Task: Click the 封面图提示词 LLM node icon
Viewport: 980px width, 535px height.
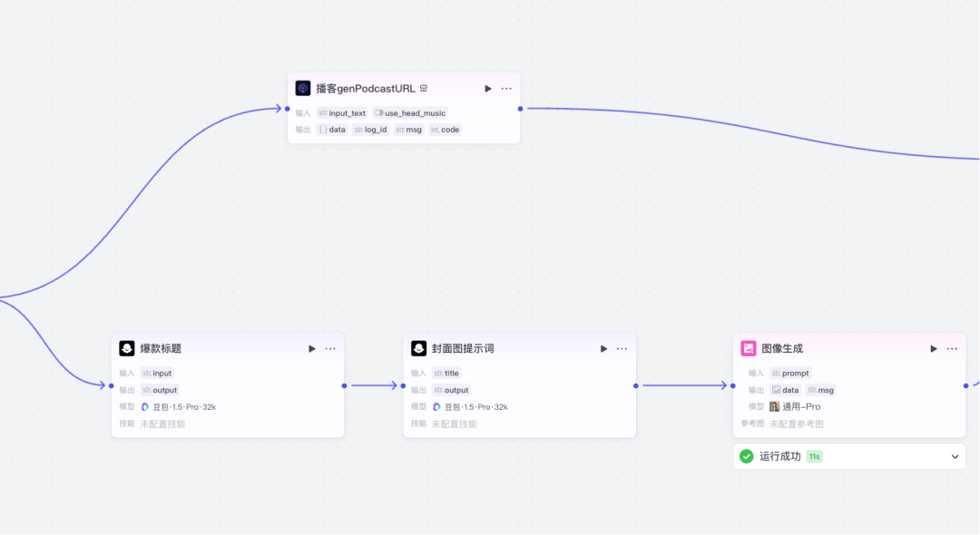Action: [x=418, y=348]
